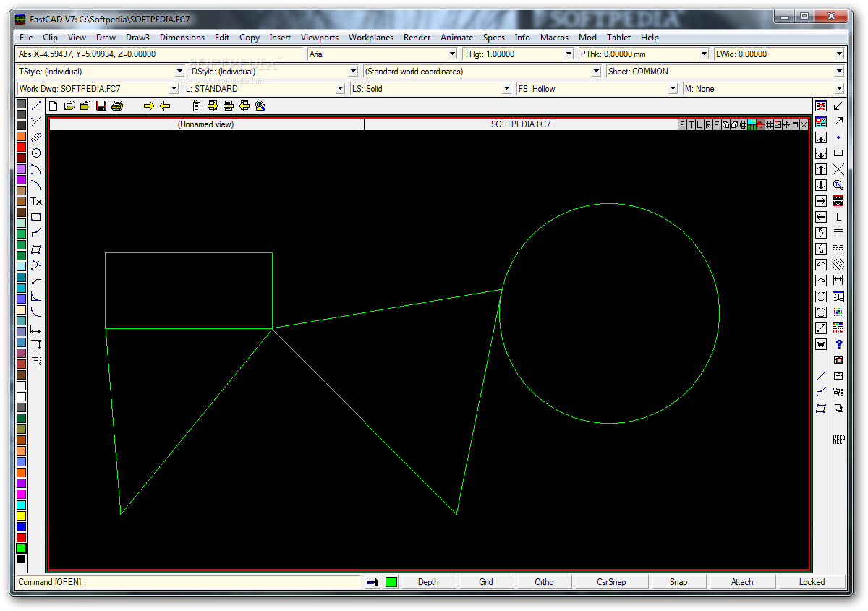
Task: Click the SOFTPEDIA.FC7 viewport title
Action: pyautogui.click(x=521, y=124)
